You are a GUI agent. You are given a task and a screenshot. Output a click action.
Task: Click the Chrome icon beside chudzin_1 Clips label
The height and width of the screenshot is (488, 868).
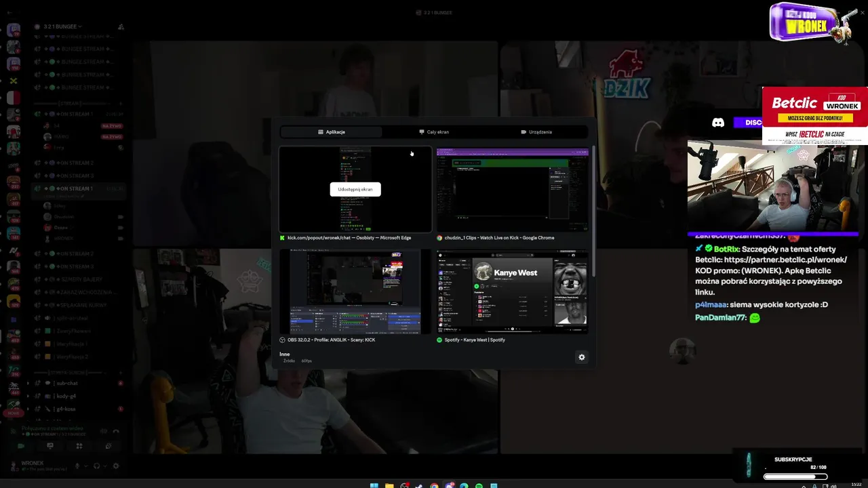pos(439,238)
